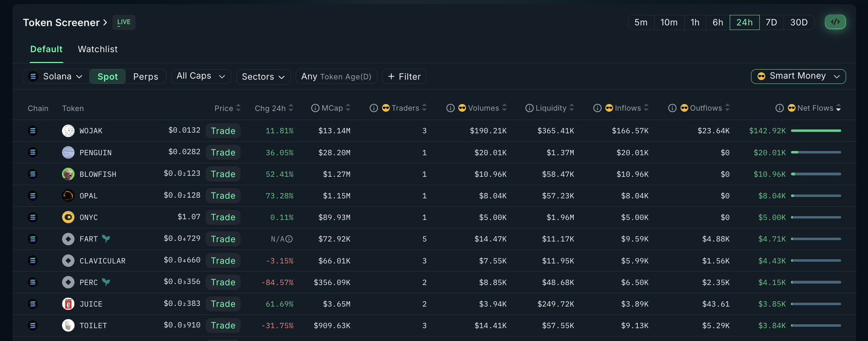Switch market type to Perps
Viewport: 868px width, 341px height.
145,77
